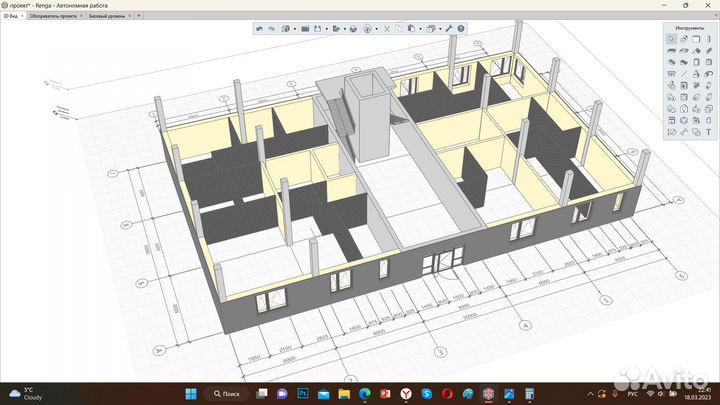This screenshot has width=720, height=405.
Task: Switch to the Базовый уровень tab
Action: [x=106, y=17]
